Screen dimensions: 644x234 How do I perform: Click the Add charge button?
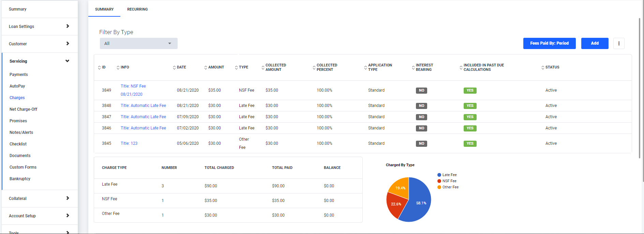(595, 43)
